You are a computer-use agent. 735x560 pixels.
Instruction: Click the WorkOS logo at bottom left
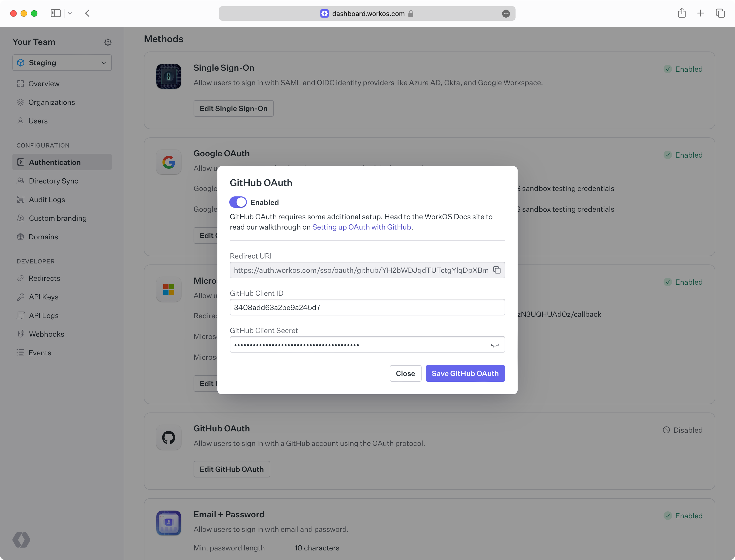tap(21, 540)
